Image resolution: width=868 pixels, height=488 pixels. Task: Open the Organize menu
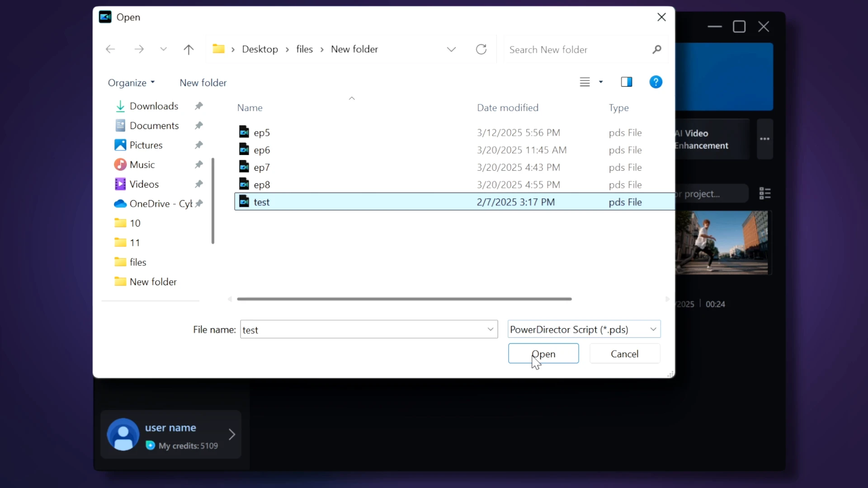pyautogui.click(x=131, y=83)
